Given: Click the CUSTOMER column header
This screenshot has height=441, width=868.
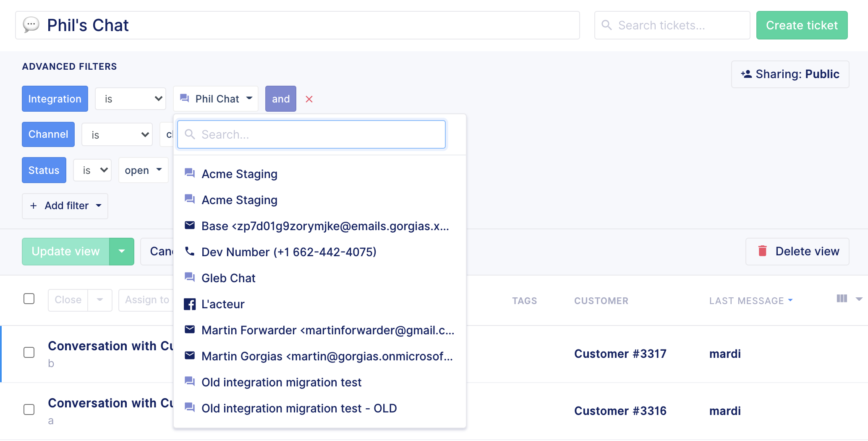Looking at the screenshot, I should [601, 301].
